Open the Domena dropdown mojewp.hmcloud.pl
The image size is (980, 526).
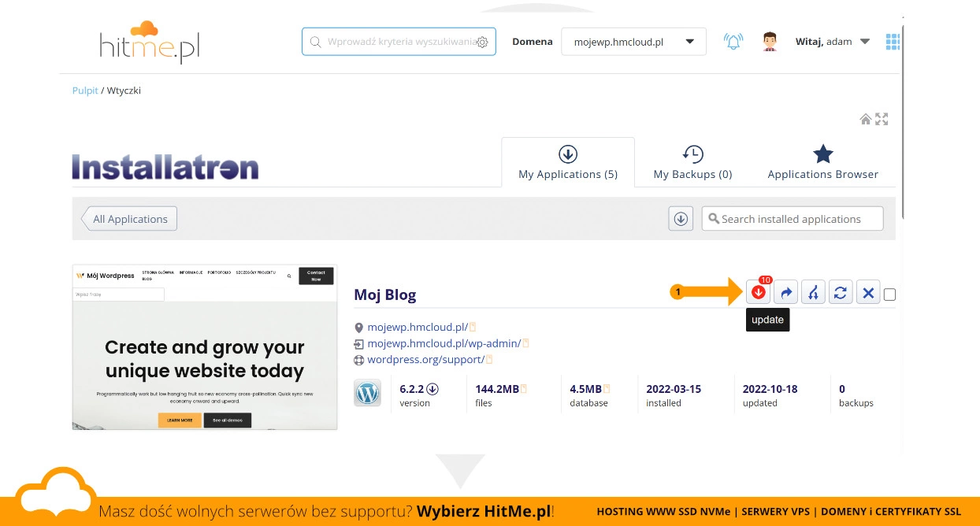[633, 42]
